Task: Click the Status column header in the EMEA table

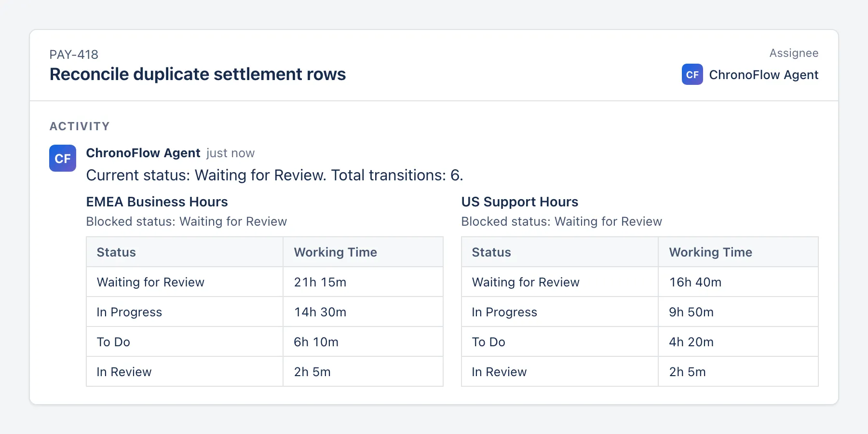Action: (x=185, y=252)
